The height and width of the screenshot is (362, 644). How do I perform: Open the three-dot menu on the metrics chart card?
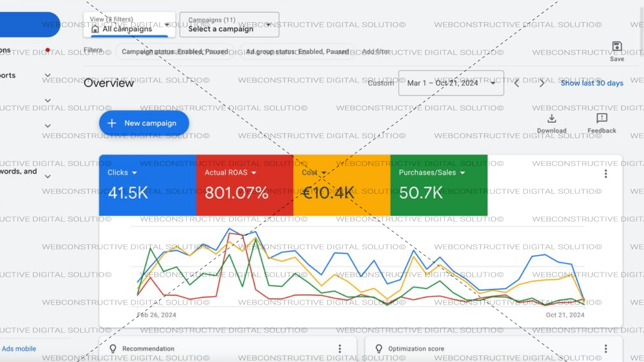pos(605,173)
